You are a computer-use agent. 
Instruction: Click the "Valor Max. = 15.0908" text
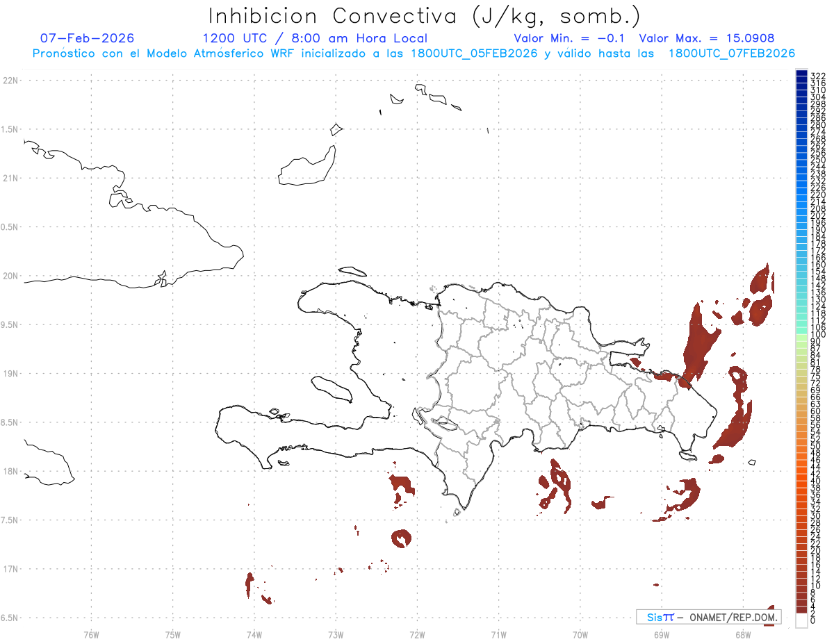tap(707, 39)
